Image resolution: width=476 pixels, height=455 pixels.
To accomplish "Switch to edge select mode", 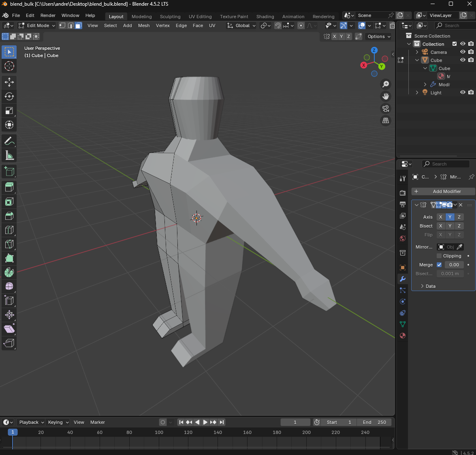I will click(70, 26).
